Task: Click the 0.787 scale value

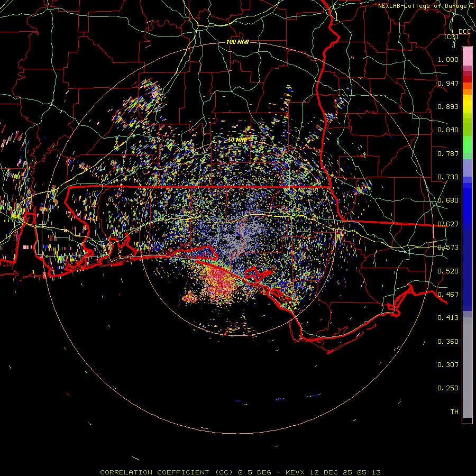Action: (x=448, y=153)
